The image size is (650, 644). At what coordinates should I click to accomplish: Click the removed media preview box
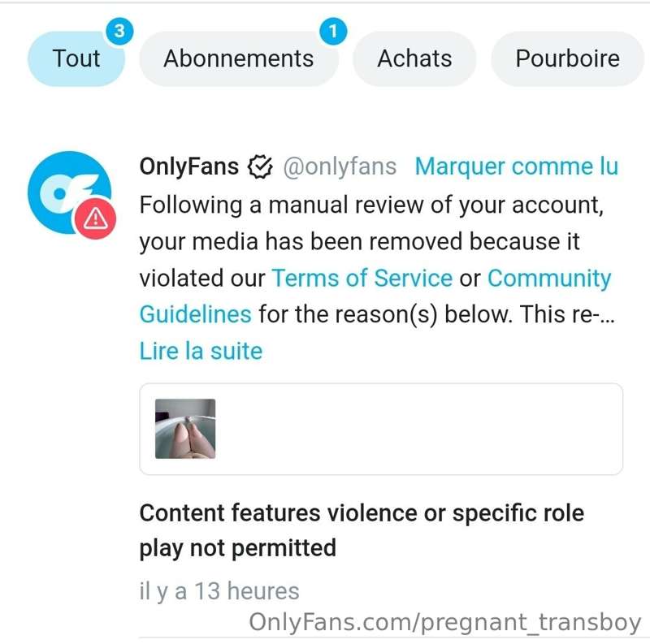pyautogui.click(x=381, y=429)
